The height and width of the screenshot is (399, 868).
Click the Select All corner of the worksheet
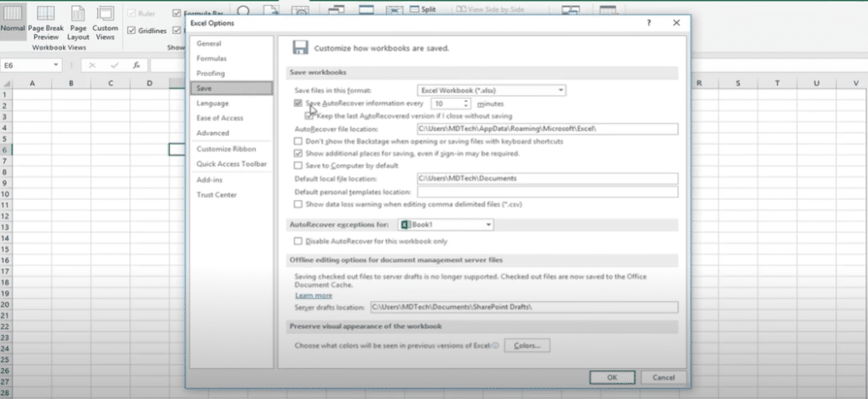[x=7, y=84]
